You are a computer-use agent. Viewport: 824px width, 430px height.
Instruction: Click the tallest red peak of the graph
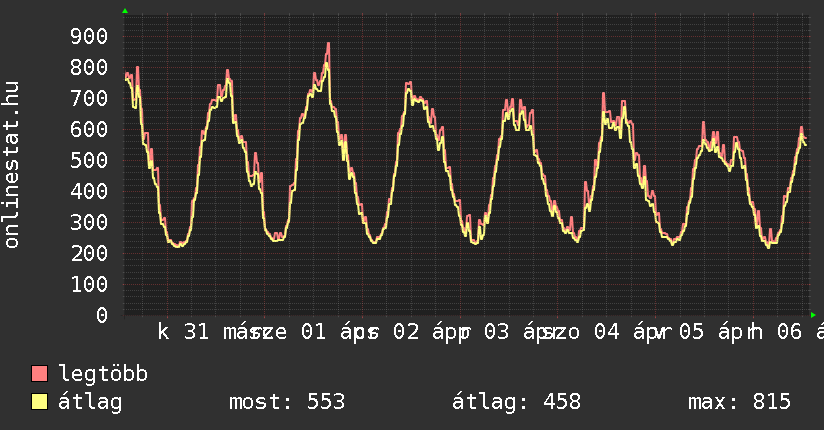pyautogui.click(x=328, y=45)
